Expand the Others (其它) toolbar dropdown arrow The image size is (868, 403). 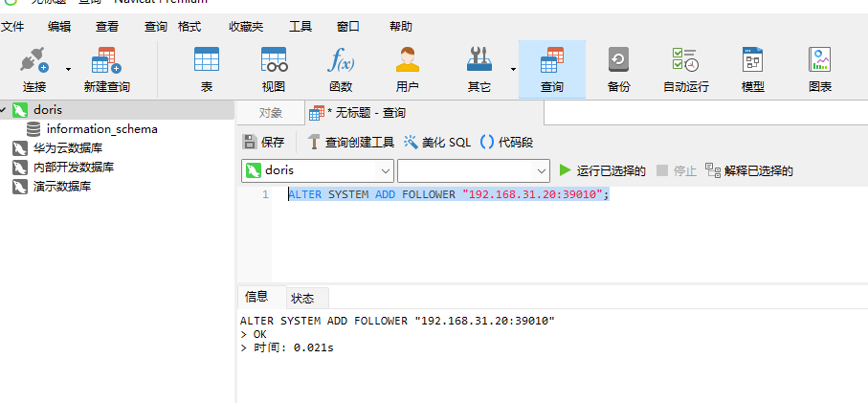(513, 69)
